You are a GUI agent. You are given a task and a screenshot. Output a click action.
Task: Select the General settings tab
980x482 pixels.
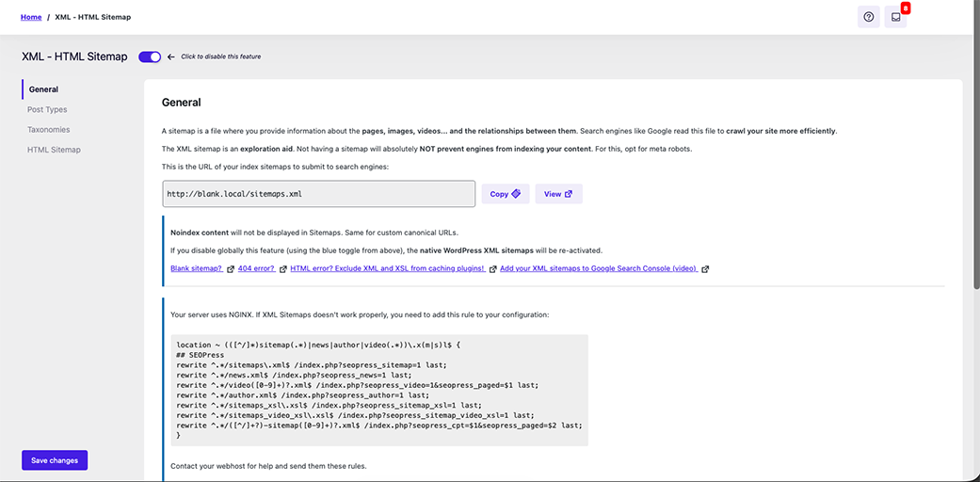(x=43, y=89)
